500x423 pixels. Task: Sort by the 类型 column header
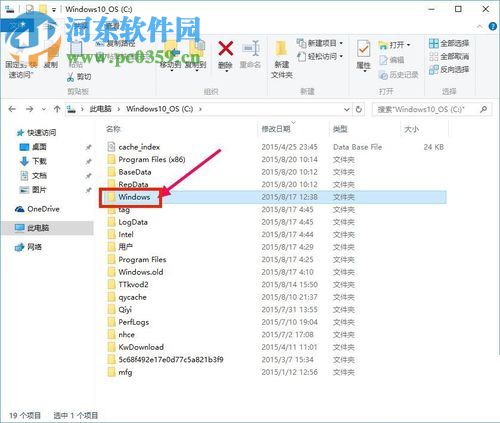pyautogui.click(x=340, y=129)
